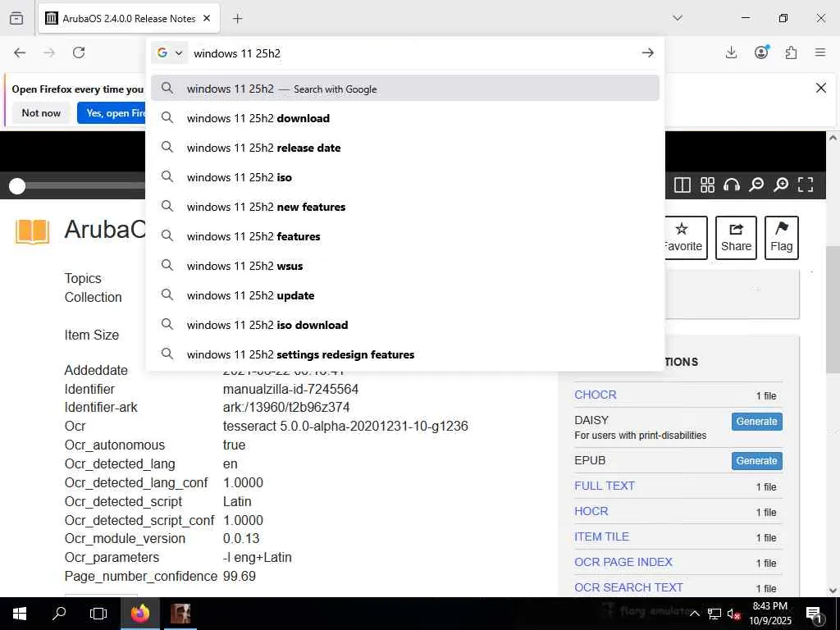Switch reader to two-page view
This screenshot has width=840, height=630.
pos(682,185)
